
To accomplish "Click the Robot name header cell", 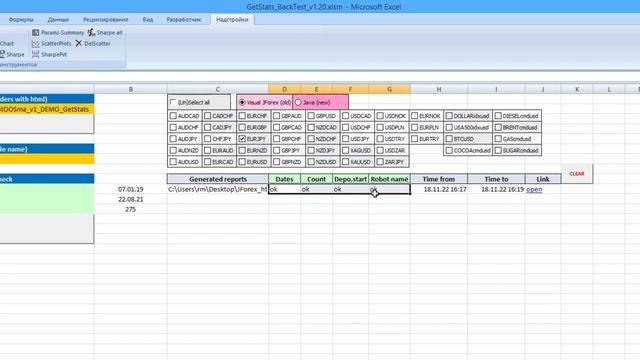I will pyautogui.click(x=389, y=179).
